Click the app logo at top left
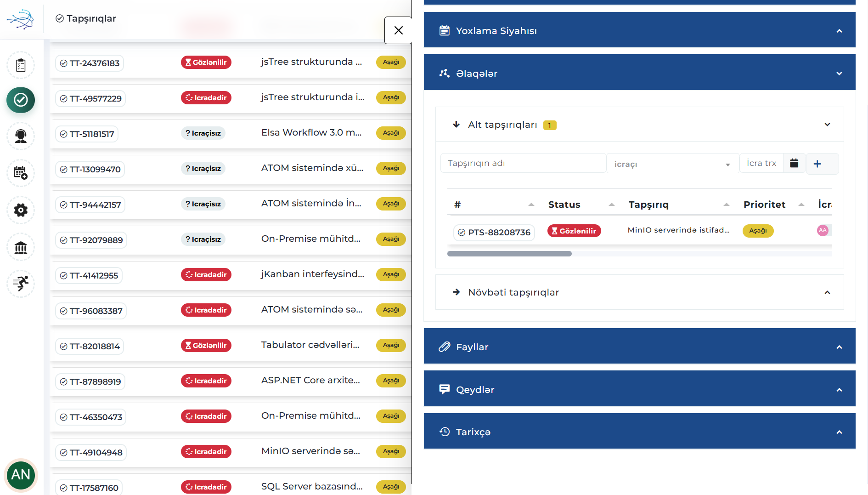The height and width of the screenshot is (495, 868). pos(20,19)
